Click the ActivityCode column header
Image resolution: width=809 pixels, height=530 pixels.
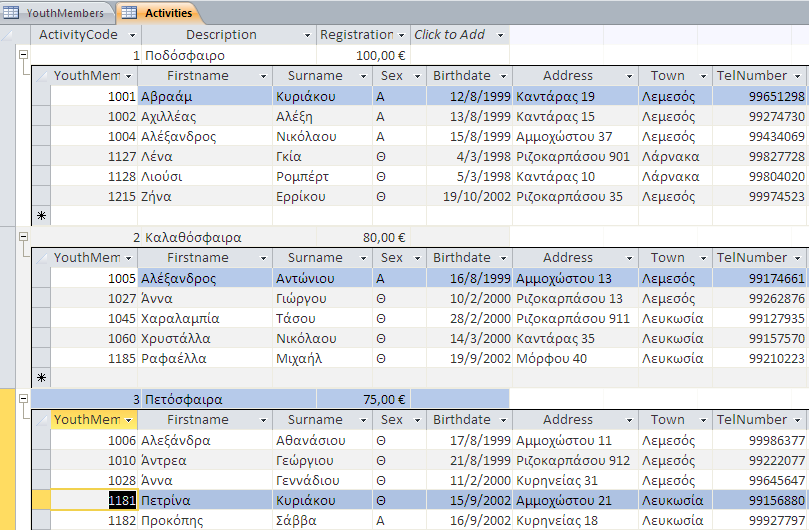(86, 35)
